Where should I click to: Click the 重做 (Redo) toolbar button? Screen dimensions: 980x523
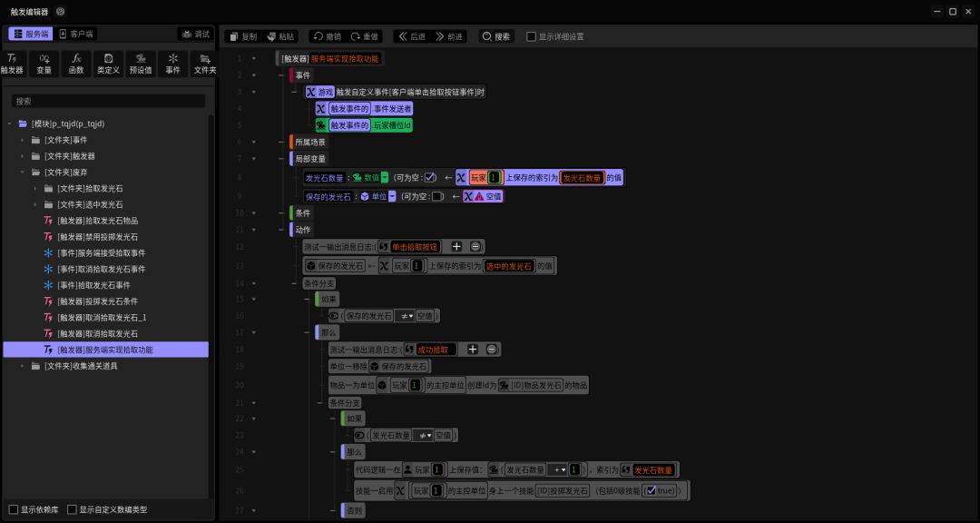(365, 37)
